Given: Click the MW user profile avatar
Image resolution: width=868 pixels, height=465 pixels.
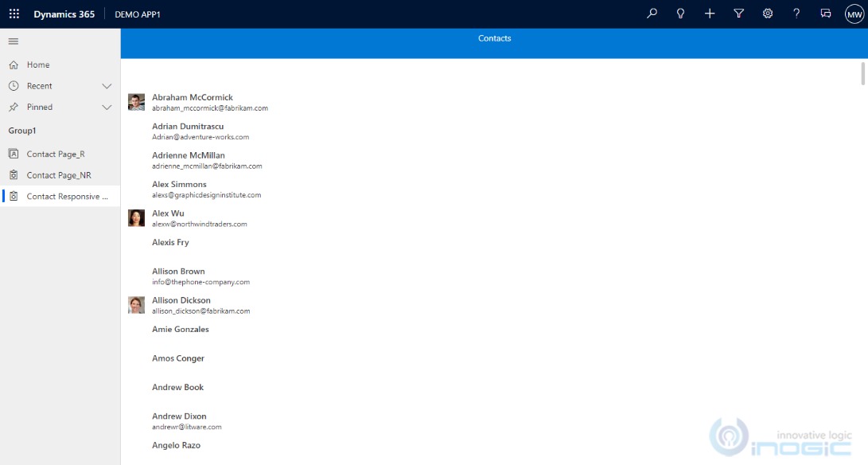Looking at the screenshot, I should pos(854,14).
